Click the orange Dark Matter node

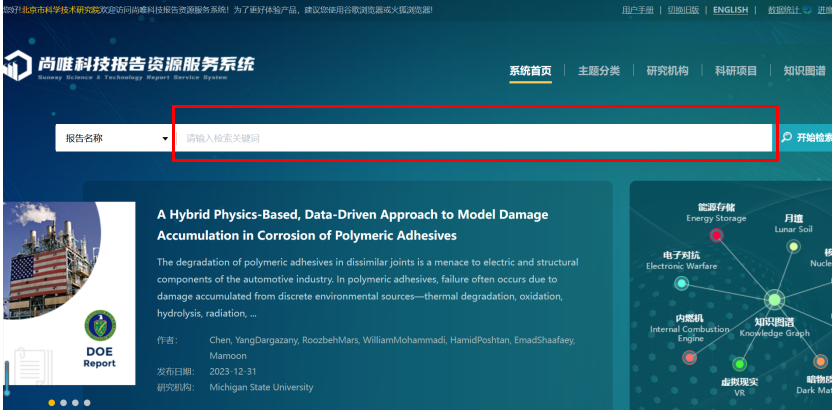(820, 361)
